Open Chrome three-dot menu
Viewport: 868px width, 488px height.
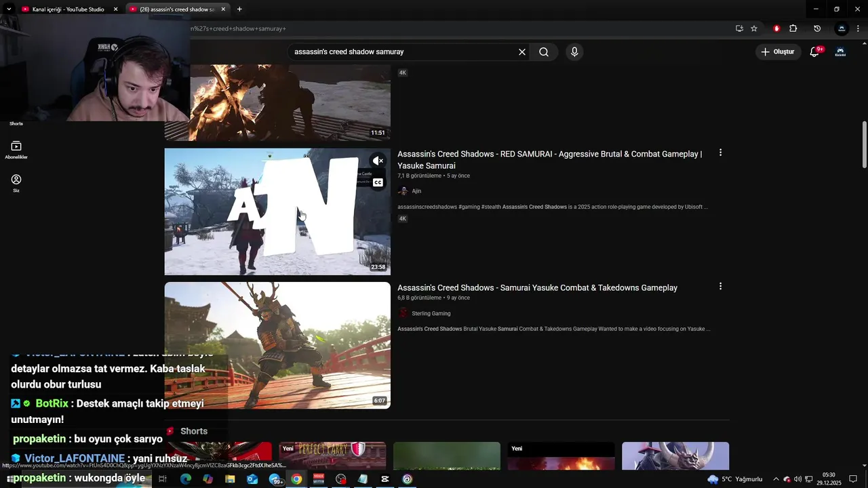point(858,28)
